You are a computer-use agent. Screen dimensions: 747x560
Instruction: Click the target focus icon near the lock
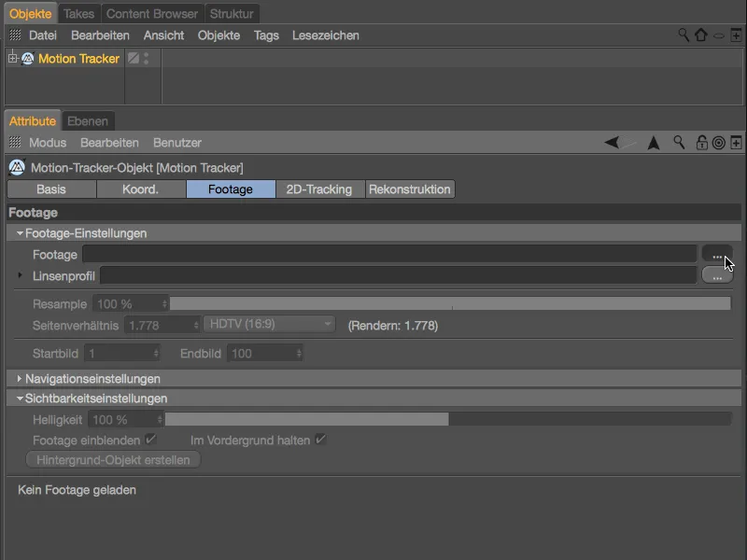(x=719, y=142)
